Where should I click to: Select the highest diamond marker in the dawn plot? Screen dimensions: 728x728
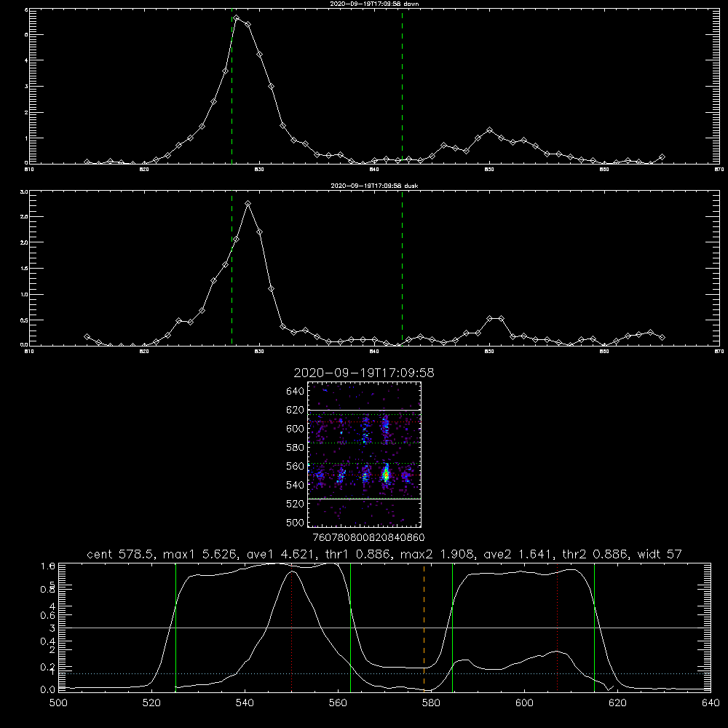click(x=237, y=18)
